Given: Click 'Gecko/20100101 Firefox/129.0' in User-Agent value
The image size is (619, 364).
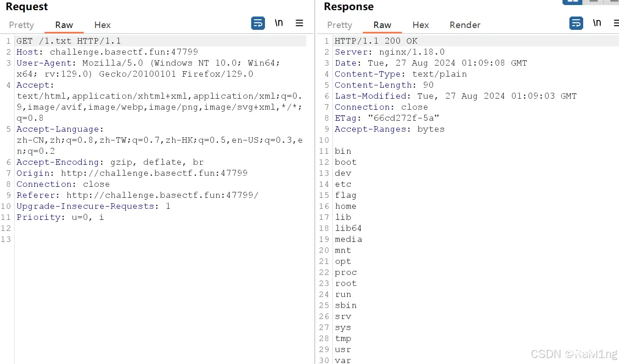Looking at the screenshot, I should (x=176, y=74).
